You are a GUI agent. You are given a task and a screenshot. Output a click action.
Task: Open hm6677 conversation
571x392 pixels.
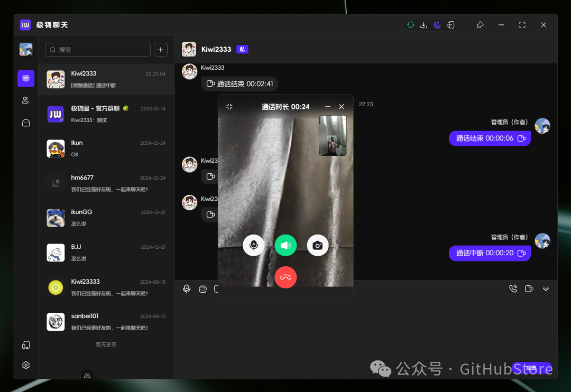pos(106,183)
